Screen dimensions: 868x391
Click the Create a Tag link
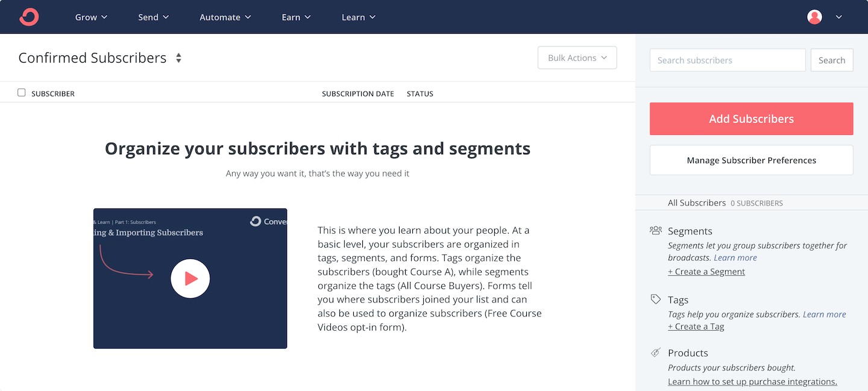(x=696, y=327)
